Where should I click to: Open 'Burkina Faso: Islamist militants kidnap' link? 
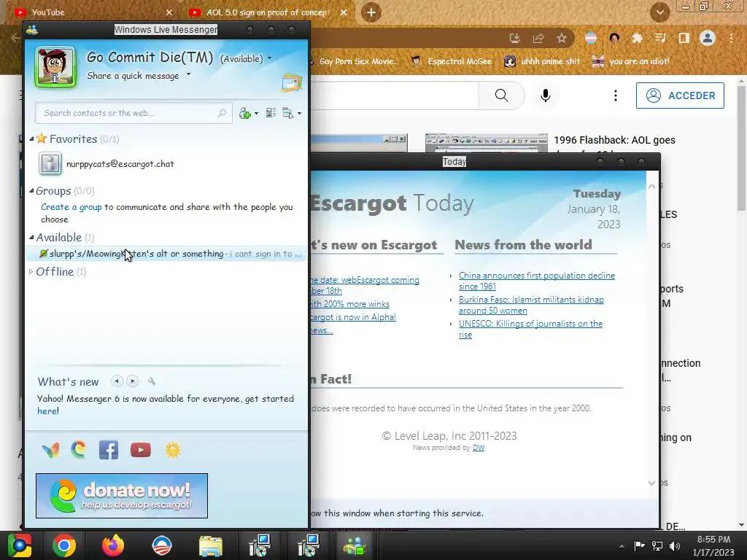point(531,305)
